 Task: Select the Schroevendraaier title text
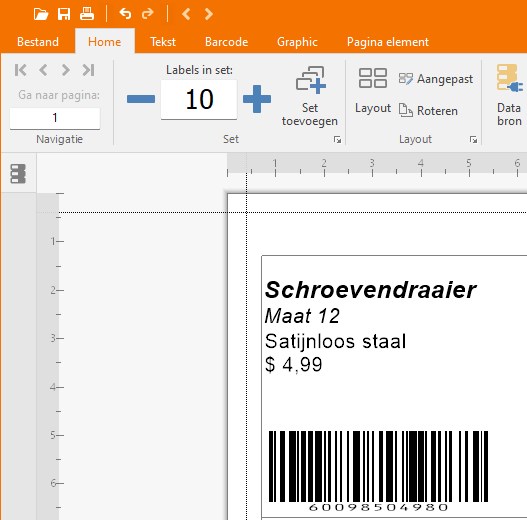(x=370, y=290)
